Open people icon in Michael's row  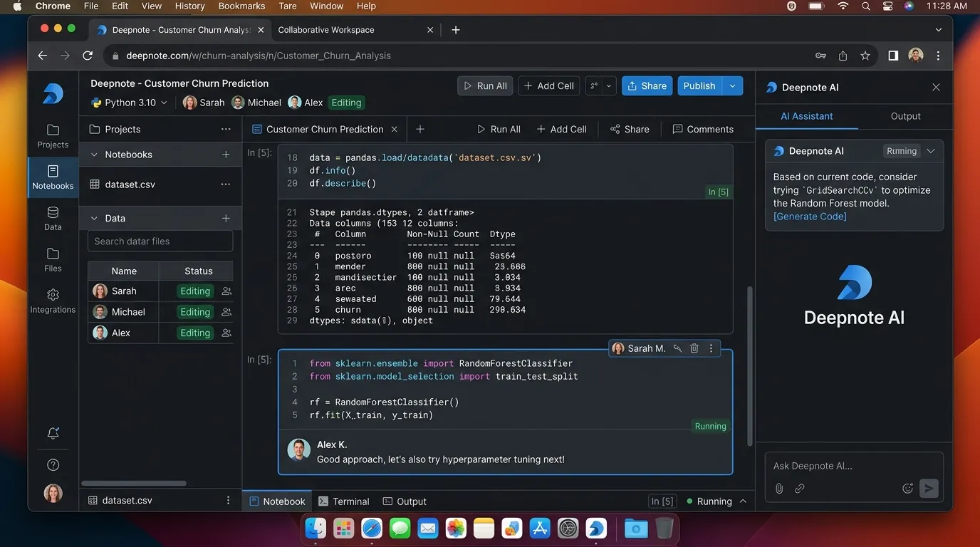(x=226, y=312)
